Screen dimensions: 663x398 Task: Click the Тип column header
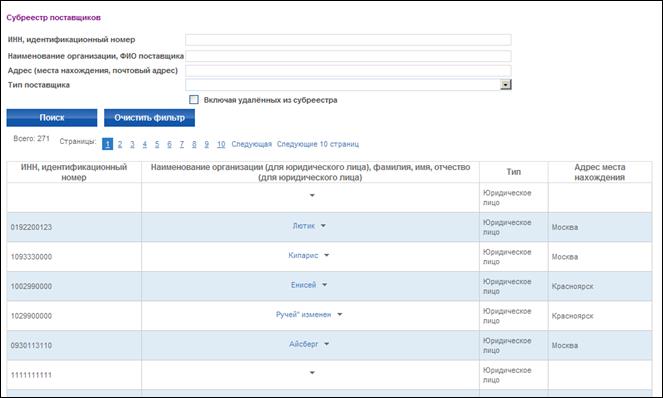pyautogui.click(x=514, y=172)
